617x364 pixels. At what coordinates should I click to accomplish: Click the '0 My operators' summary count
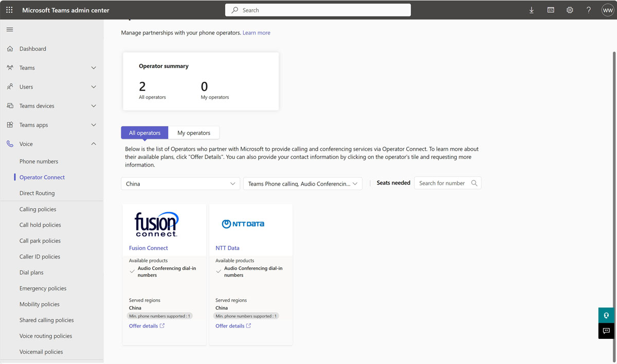pos(215,90)
